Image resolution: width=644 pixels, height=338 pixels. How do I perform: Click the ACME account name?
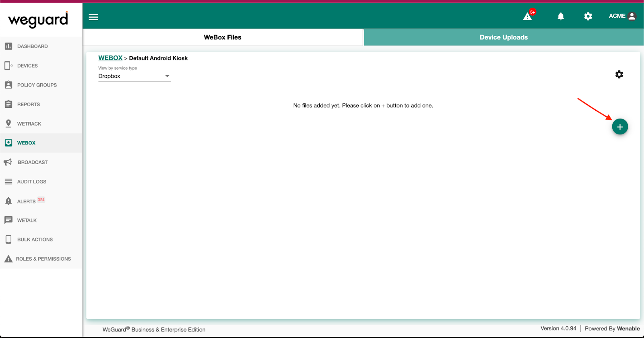click(x=617, y=16)
